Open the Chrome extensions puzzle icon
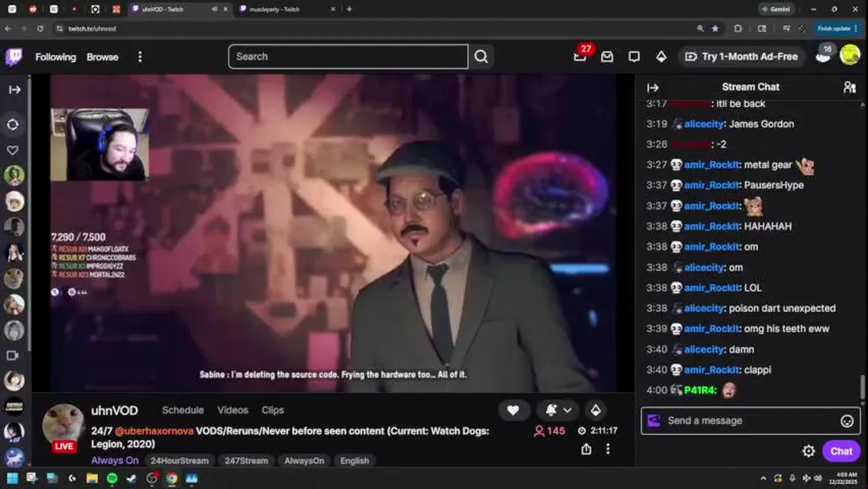868x489 pixels. (738, 29)
